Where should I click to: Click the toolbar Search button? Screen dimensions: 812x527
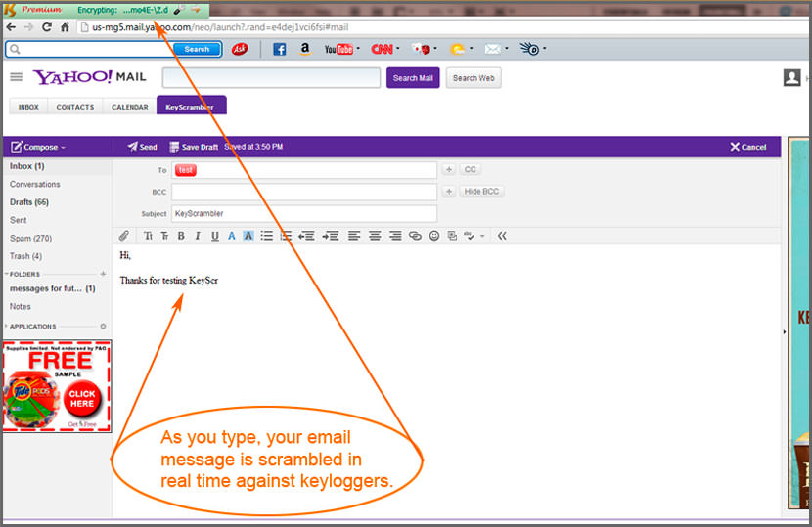197,49
